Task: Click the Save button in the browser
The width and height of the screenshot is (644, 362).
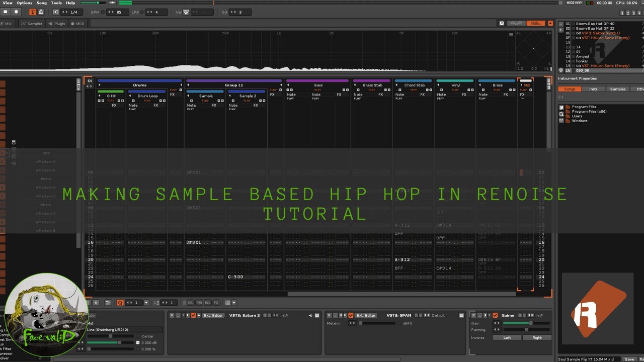Action: [629, 359]
